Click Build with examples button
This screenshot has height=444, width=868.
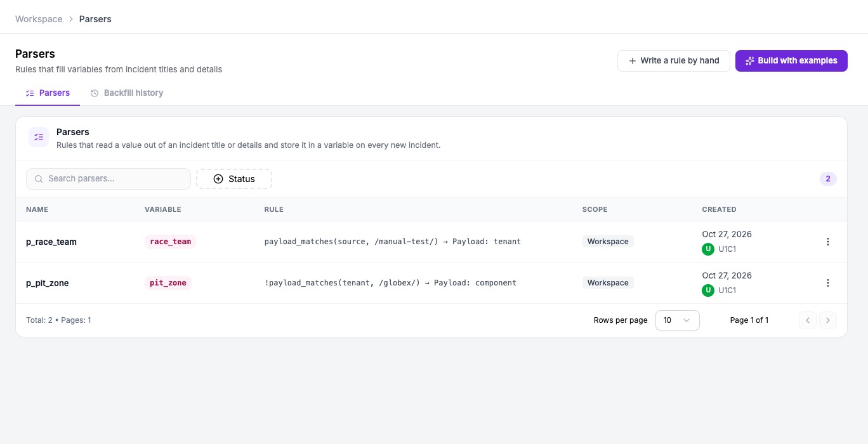pyautogui.click(x=791, y=61)
